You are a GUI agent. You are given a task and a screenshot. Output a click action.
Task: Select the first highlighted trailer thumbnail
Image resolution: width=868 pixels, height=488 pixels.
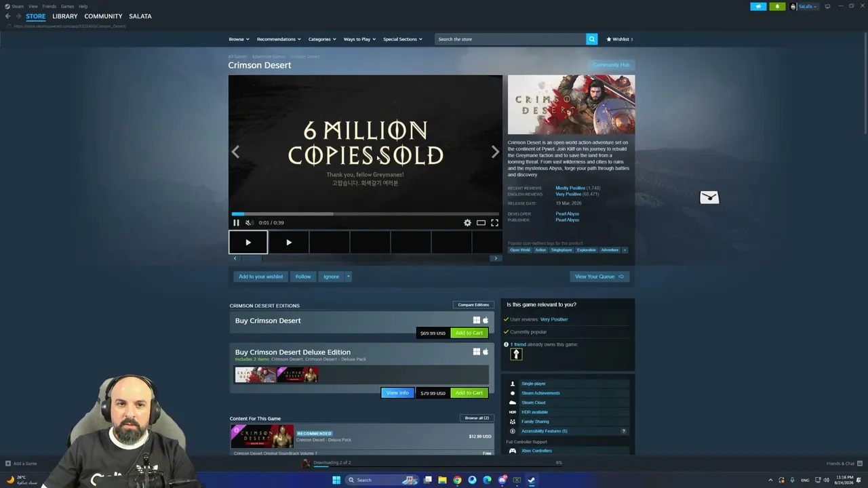click(x=248, y=243)
